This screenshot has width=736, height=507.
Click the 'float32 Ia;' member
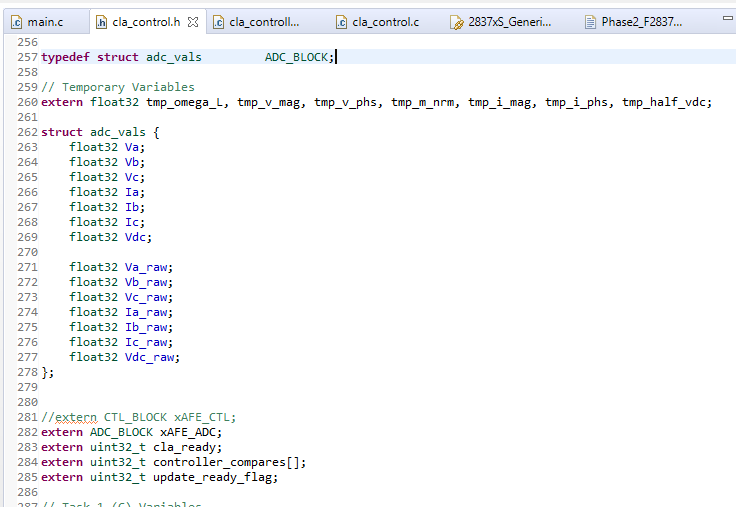click(x=107, y=192)
